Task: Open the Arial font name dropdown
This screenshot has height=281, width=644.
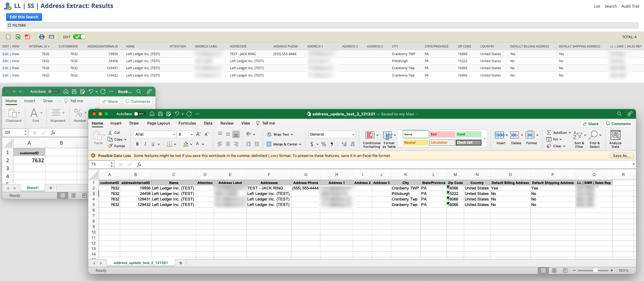Action: click(174, 134)
